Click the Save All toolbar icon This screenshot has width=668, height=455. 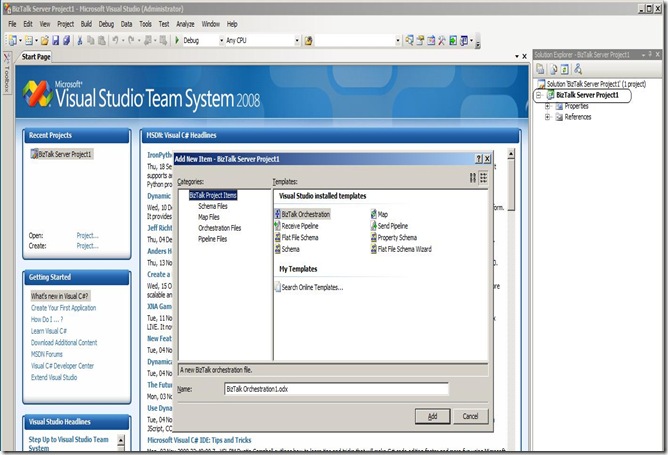coord(66,40)
